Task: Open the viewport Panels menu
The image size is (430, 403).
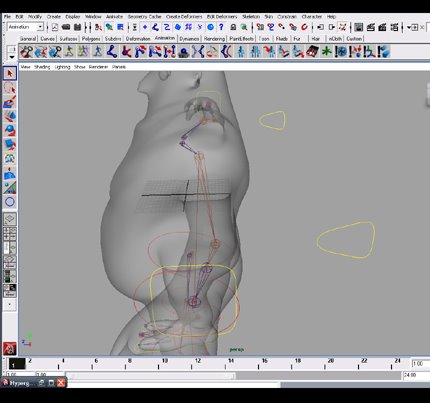Action: pos(119,67)
